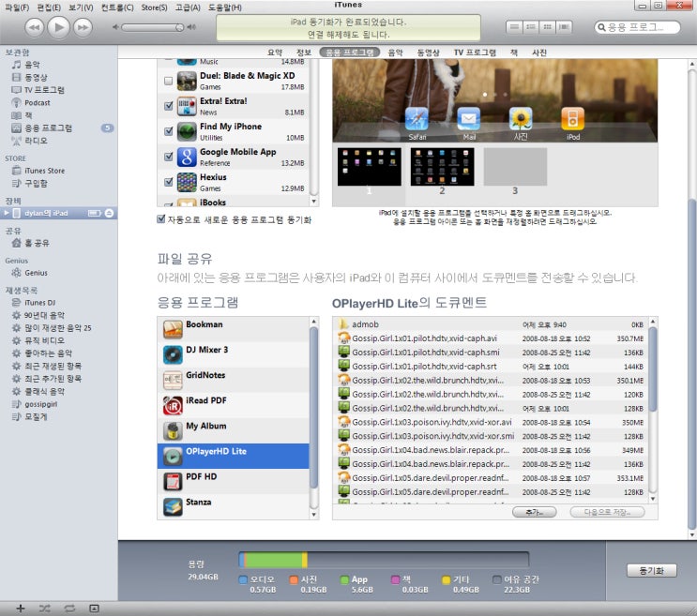The image size is (697, 616).
Task: Switch to the TV 프로그램 tab
Action: tap(475, 53)
